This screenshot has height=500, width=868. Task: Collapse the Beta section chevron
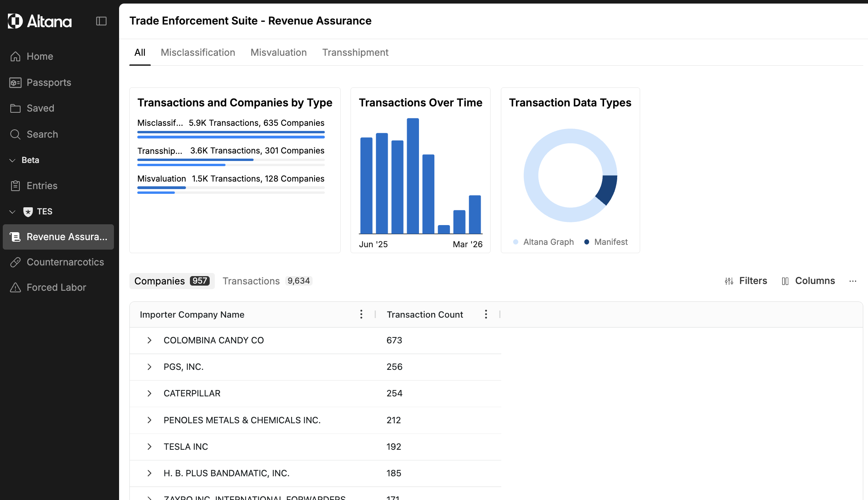coord(12,160)
